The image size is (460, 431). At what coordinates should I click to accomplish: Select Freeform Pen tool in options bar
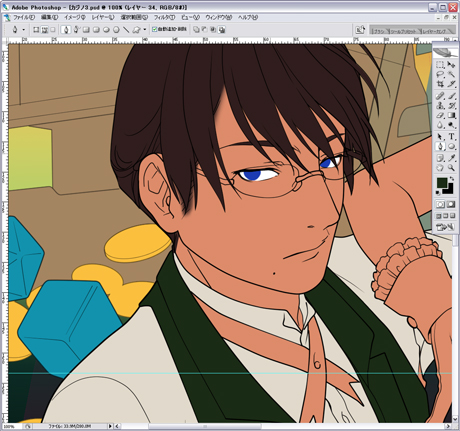(x=76, y=30)
